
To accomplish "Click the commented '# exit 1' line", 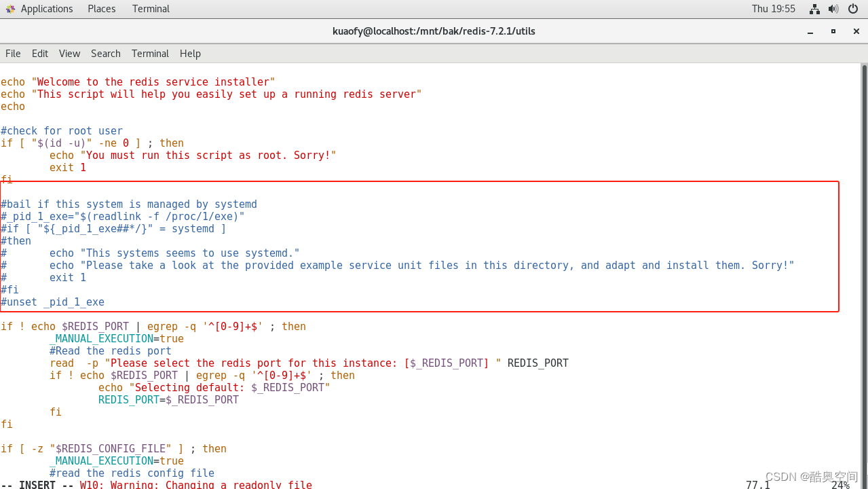I will point(43,278).
